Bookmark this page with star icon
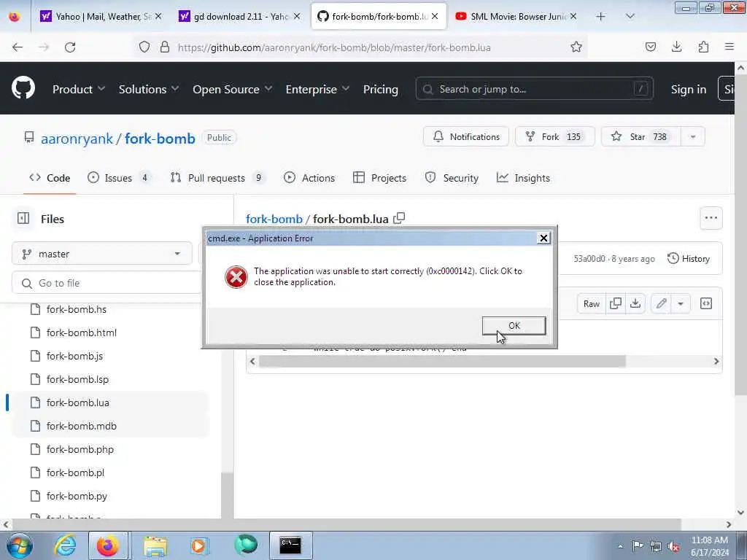 click(576, 47)
